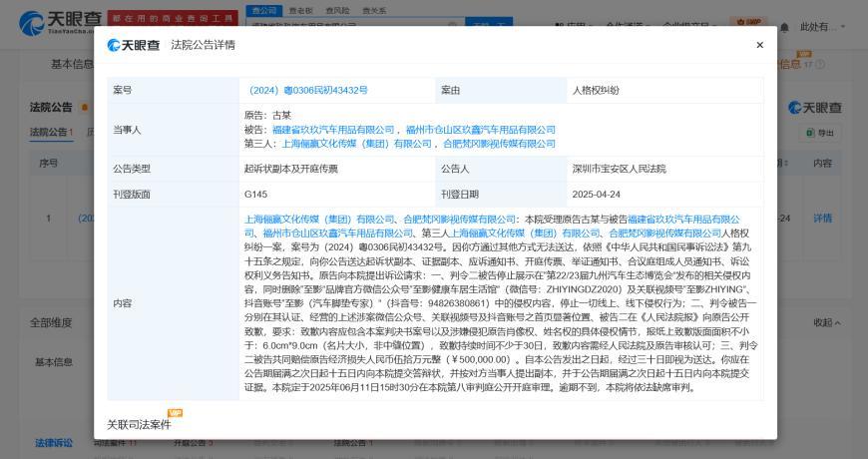Click the company search input field

(355, 23)
